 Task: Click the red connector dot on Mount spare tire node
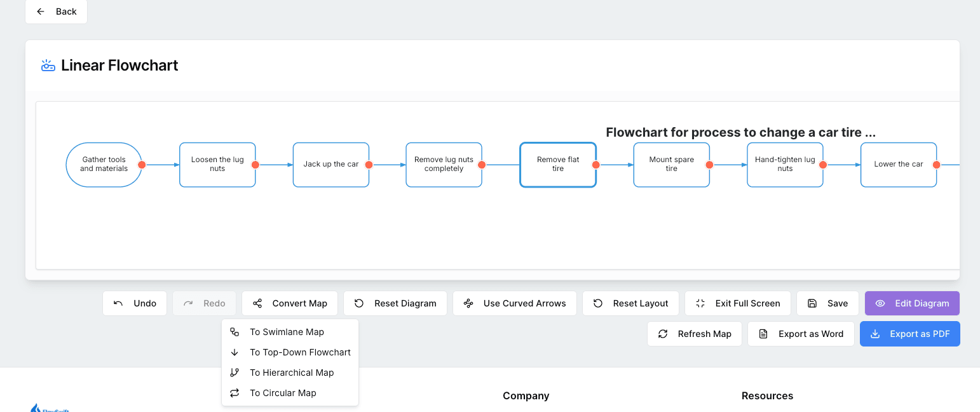709,165
